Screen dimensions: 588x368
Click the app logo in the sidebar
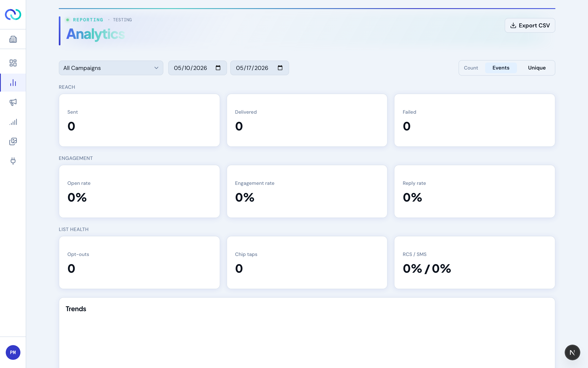click(x=13, y=15)
